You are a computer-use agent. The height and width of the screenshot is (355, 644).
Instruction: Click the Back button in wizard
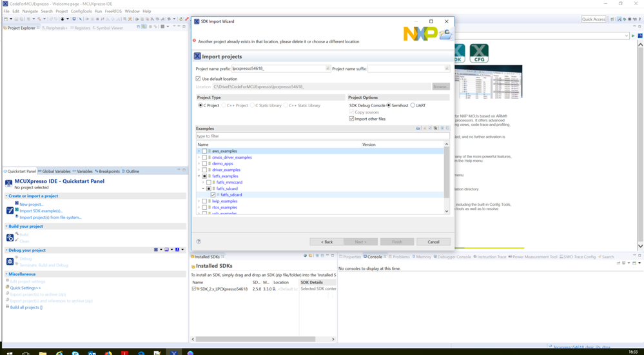click(327, 242)
